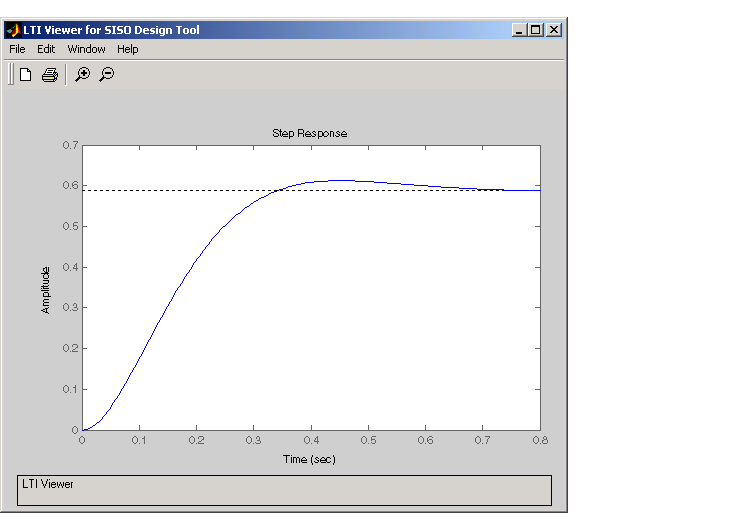The image size is (750, 517).
Task: Click the toolbar grip handle left of New
Action: (x=10, y=74)
